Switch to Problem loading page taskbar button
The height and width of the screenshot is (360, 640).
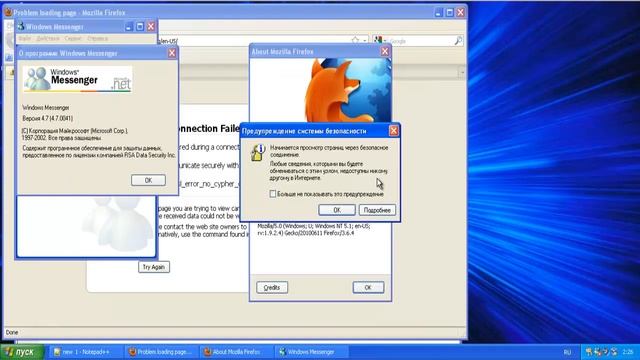click(x=161, y=352)
